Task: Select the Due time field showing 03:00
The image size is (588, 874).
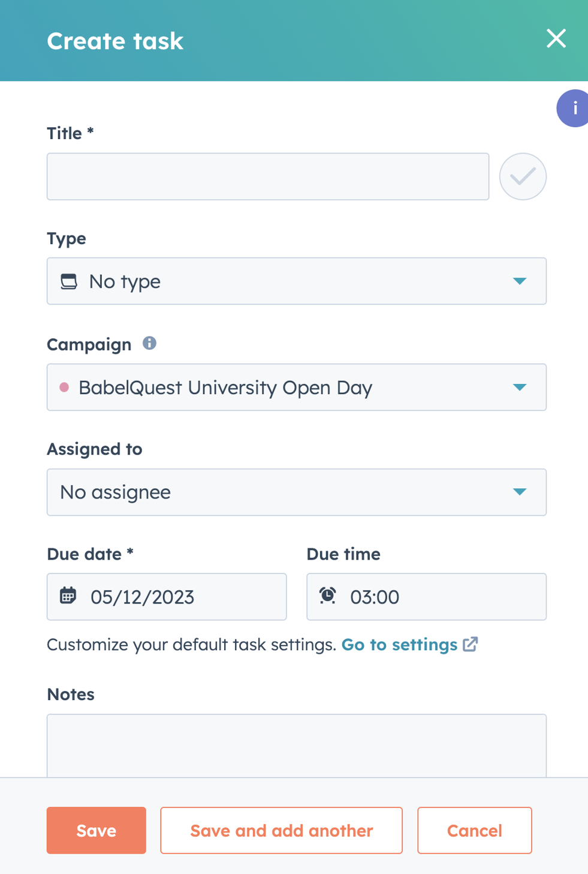Action: (x=426, y=596)
